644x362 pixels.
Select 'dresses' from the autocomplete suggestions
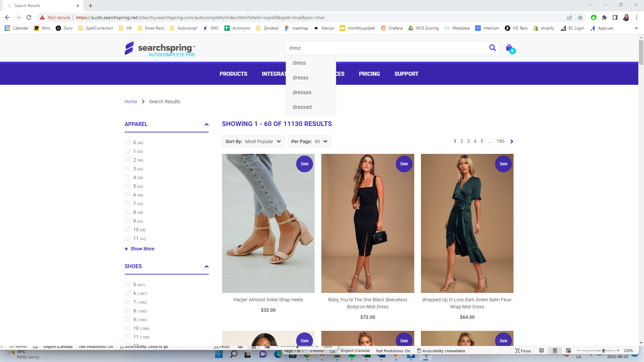tap(302, 92)
